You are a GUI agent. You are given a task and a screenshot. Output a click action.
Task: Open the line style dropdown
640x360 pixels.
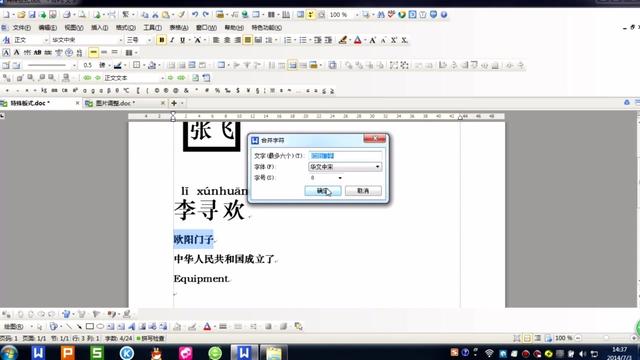click(x=74, y=65)
